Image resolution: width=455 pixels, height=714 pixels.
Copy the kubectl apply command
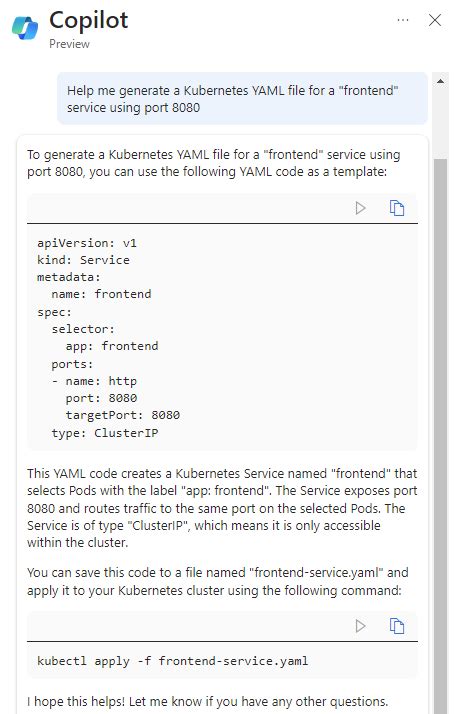coord(397,626)
